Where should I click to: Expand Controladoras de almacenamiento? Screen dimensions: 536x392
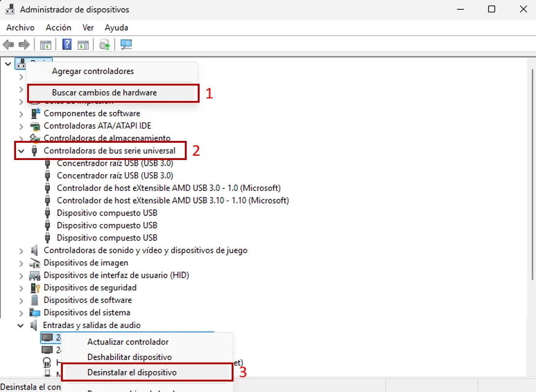(x=21, y=138)
